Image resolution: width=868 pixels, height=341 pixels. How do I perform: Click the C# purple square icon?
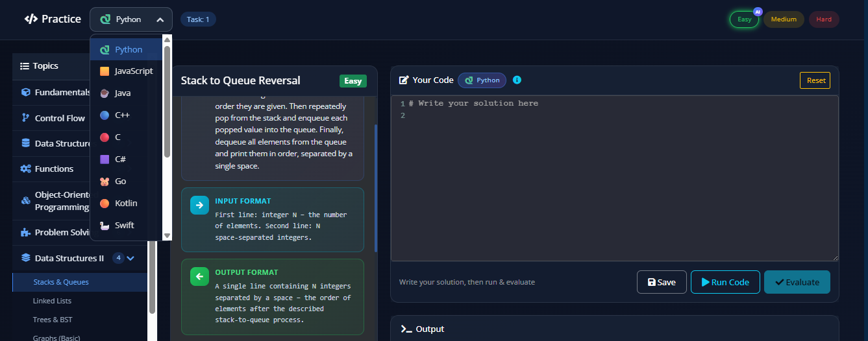[105, 159]
